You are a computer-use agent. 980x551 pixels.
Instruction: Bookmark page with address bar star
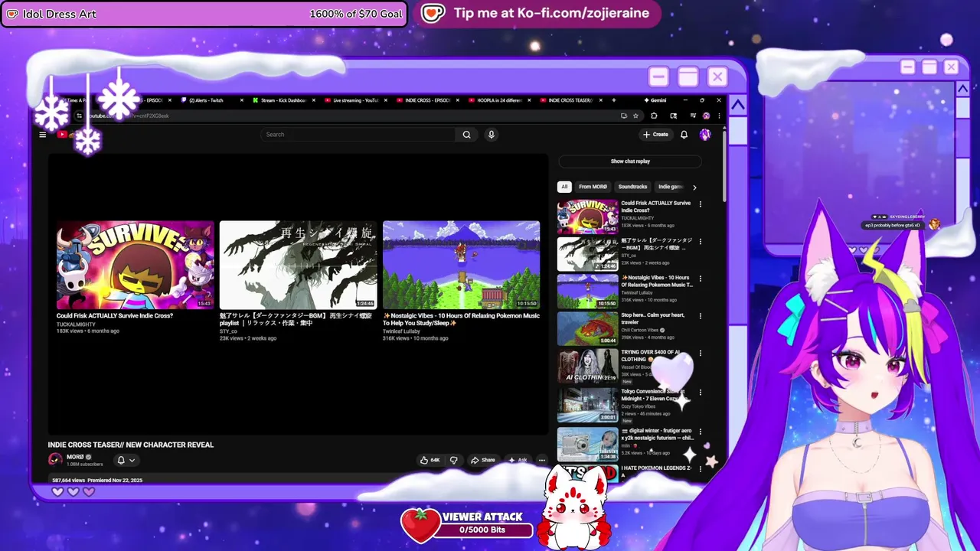pyautogui.click(x=635, y=116)
